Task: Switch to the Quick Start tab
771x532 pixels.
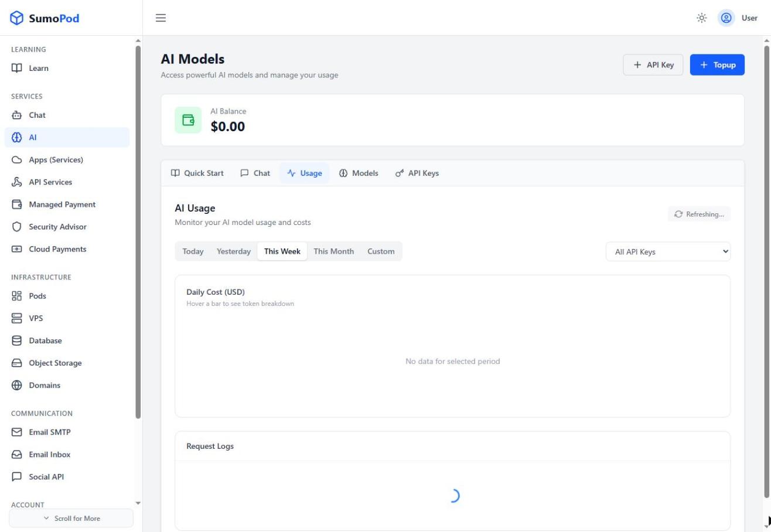Action: (197, 173)
